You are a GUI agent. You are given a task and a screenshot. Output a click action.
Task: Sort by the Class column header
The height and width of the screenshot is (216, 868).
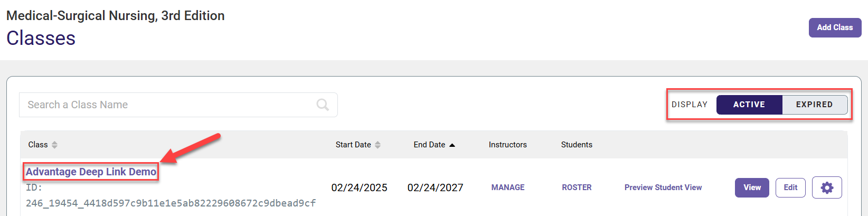point(38,145)
